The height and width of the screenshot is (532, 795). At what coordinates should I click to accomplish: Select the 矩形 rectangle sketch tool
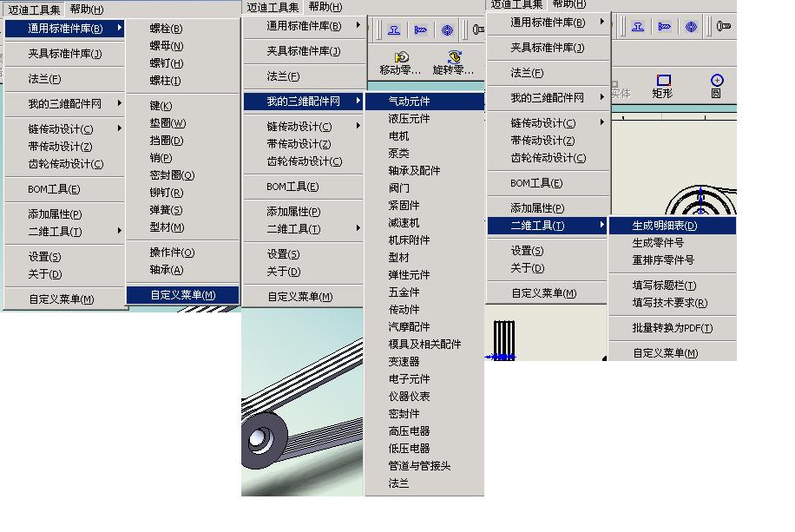pyautogui.click(x=662, y=86)
